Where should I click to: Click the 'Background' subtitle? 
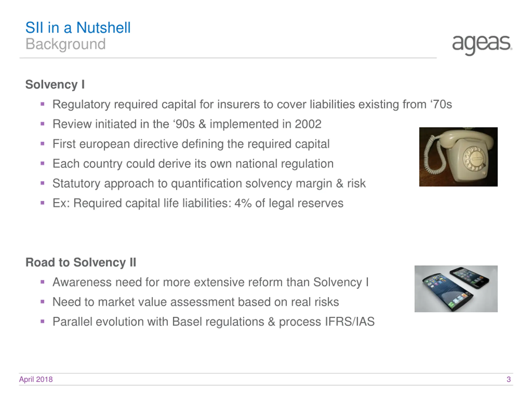click(x=65, y=44)
